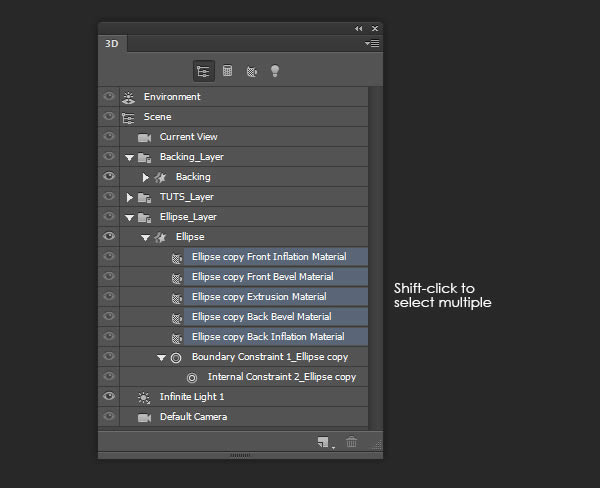Open the 3D panel flyout menu
This screenshot has width=600, height=488.
click(x=372, y=44)
